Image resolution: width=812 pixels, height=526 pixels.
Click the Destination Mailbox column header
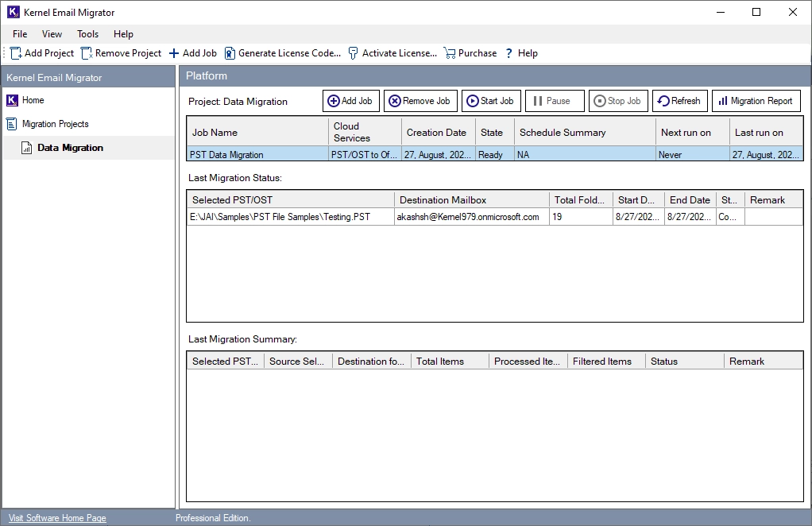point(472,200)
